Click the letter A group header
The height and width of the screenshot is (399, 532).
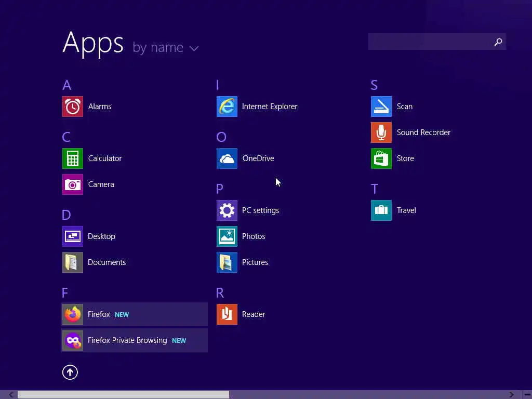click(x=67, y=85)
